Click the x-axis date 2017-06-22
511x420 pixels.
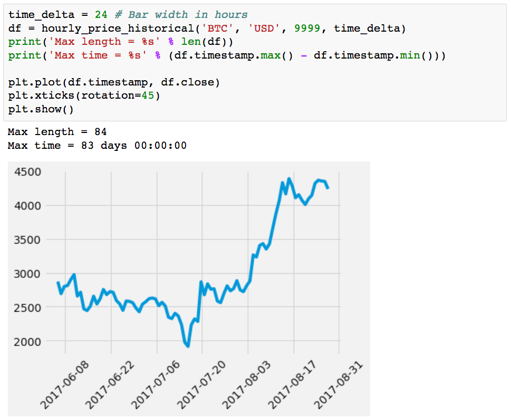[x=110, y=385]
